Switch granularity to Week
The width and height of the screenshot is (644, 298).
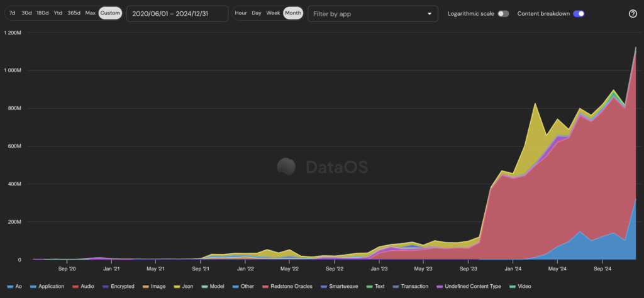[x=273, y=13]
